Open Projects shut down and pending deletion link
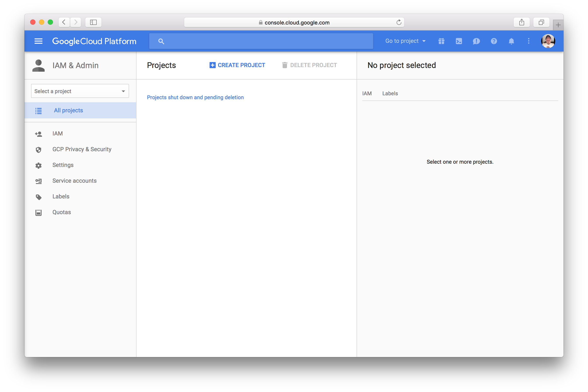The width and height of the screenshot is (588, 392). pos(195,97)
